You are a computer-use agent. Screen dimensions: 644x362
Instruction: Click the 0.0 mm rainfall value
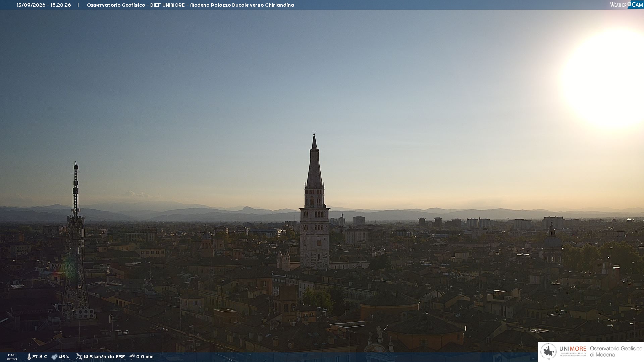point(145,357)
